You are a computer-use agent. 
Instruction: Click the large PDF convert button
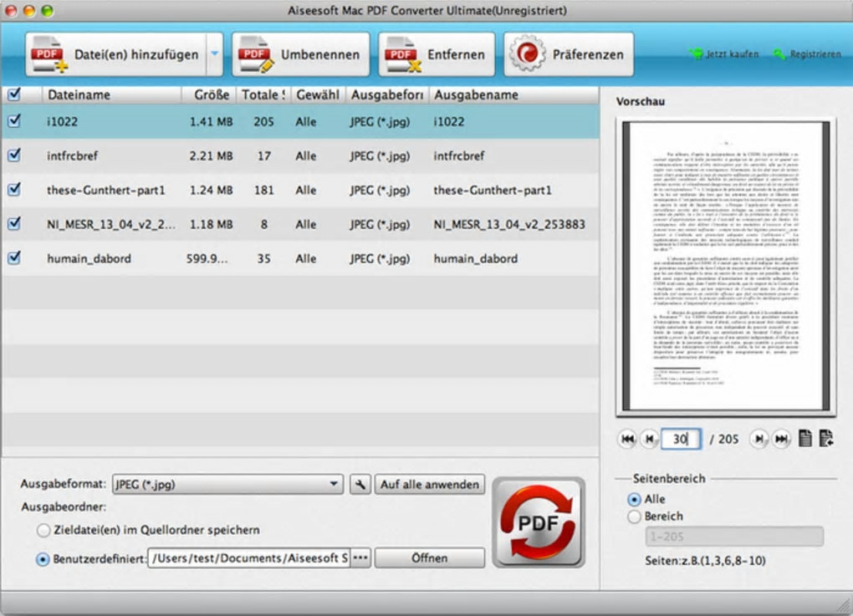539,522
